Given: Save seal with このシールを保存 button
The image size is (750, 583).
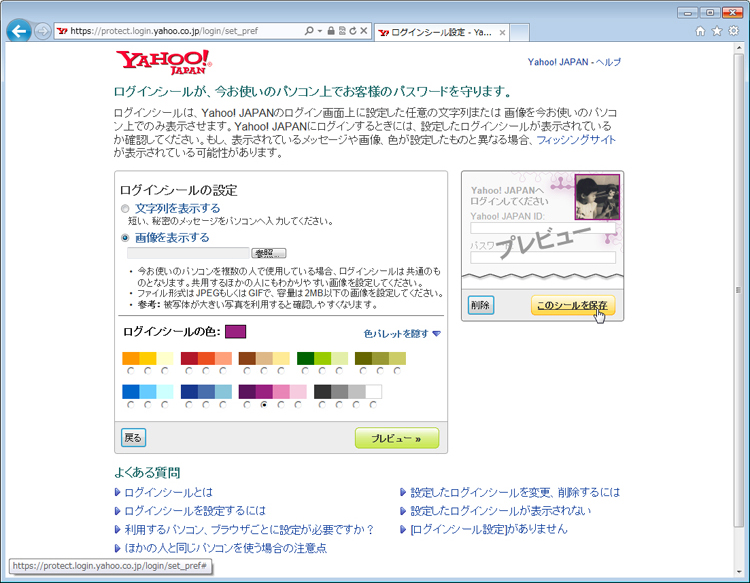Looking at the screenshot, I should 572,305.
